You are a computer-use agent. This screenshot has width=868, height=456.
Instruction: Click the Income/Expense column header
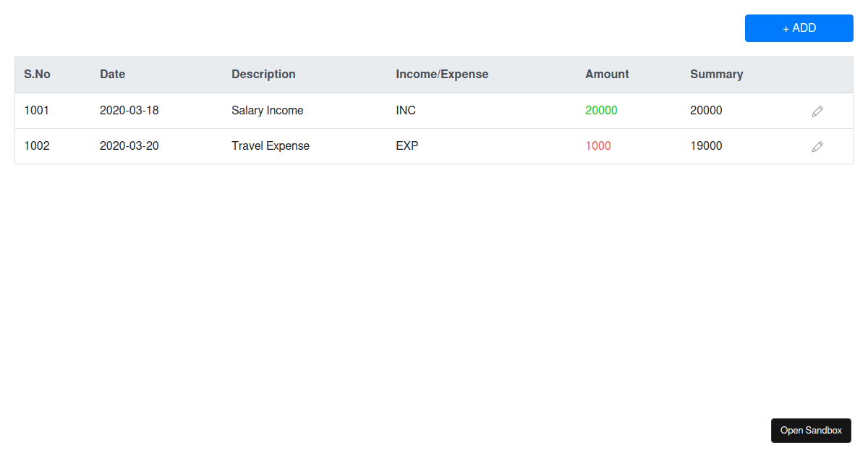(x=442, y=74)
